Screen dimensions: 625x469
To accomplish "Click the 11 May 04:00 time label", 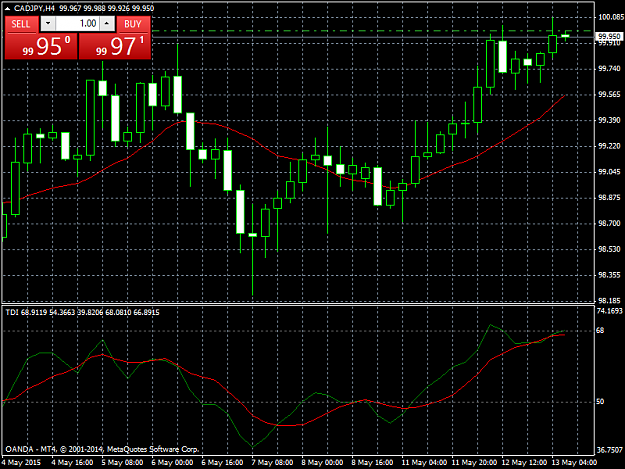I will coord(424,463).
